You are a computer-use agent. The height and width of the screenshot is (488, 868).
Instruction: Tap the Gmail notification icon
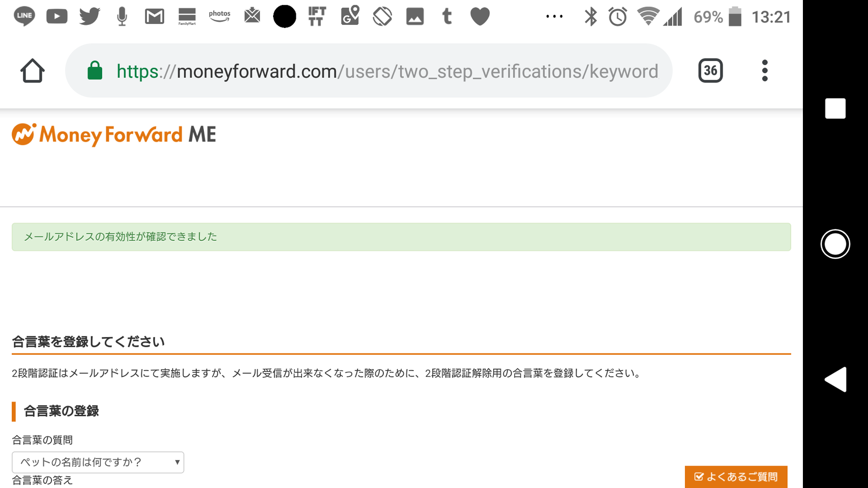(x=155, y=17)
